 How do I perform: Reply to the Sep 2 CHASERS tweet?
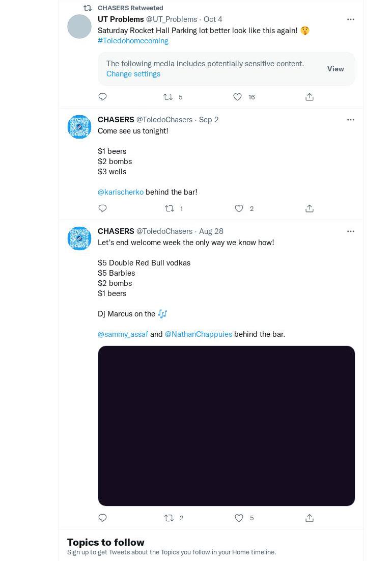point(102,208)
